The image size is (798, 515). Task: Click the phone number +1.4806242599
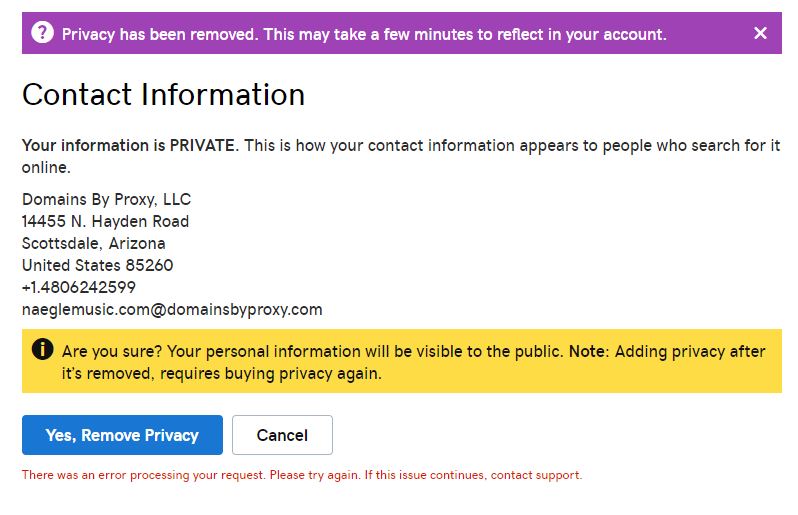click(79, 288)
